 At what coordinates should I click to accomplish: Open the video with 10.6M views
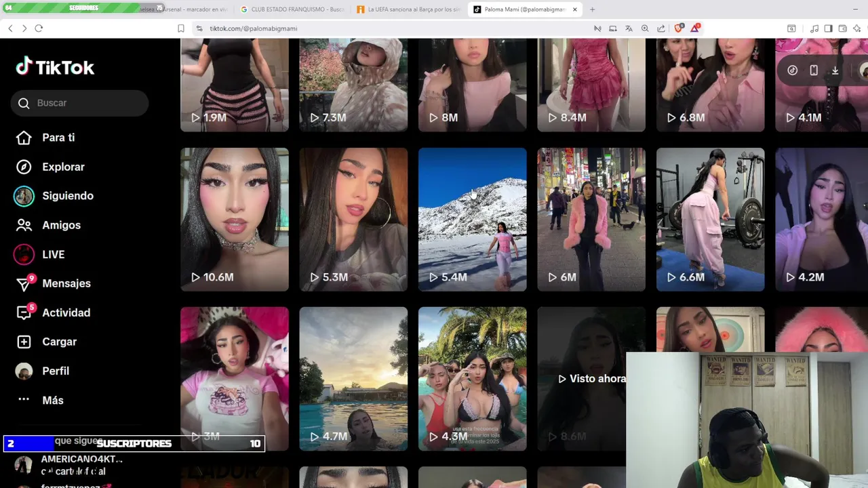(235, 220)
